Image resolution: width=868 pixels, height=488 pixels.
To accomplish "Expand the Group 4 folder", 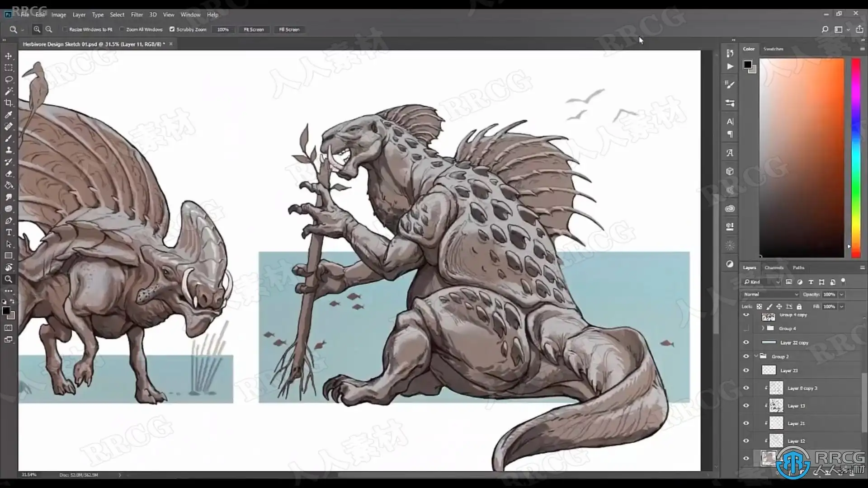I will [x=763, y=328].
